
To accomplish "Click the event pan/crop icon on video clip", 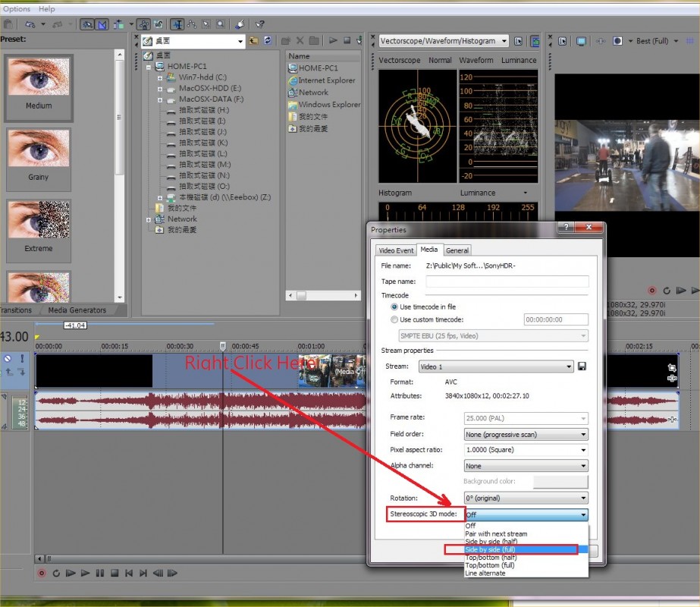I will pos(672,366).
